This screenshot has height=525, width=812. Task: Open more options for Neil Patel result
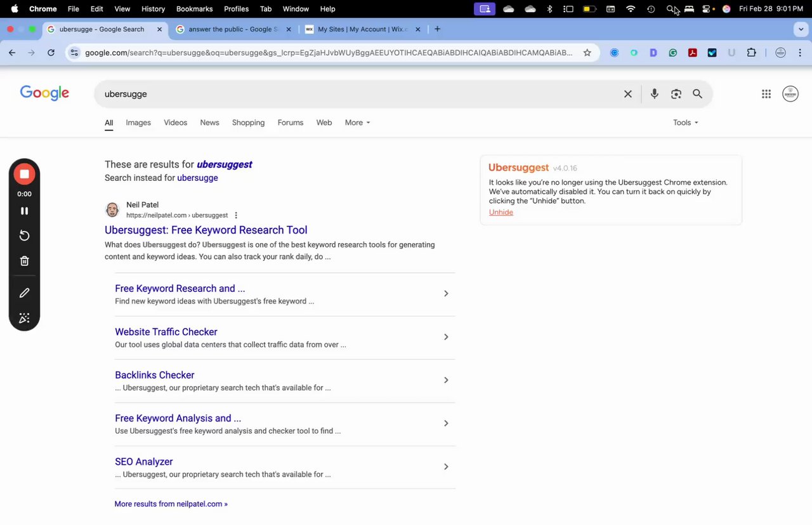tap(236, 215)
